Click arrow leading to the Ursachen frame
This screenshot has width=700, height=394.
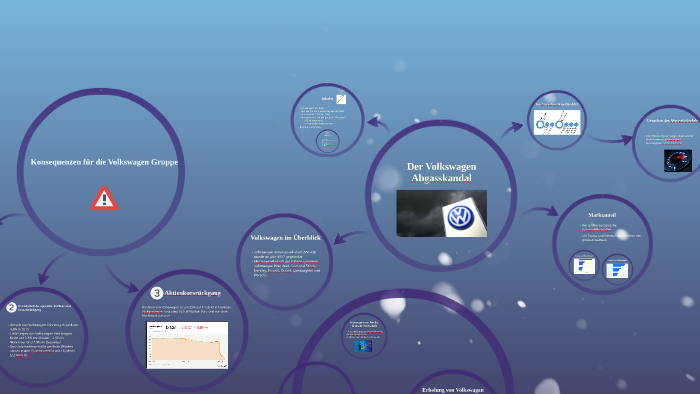click(611, 139)
